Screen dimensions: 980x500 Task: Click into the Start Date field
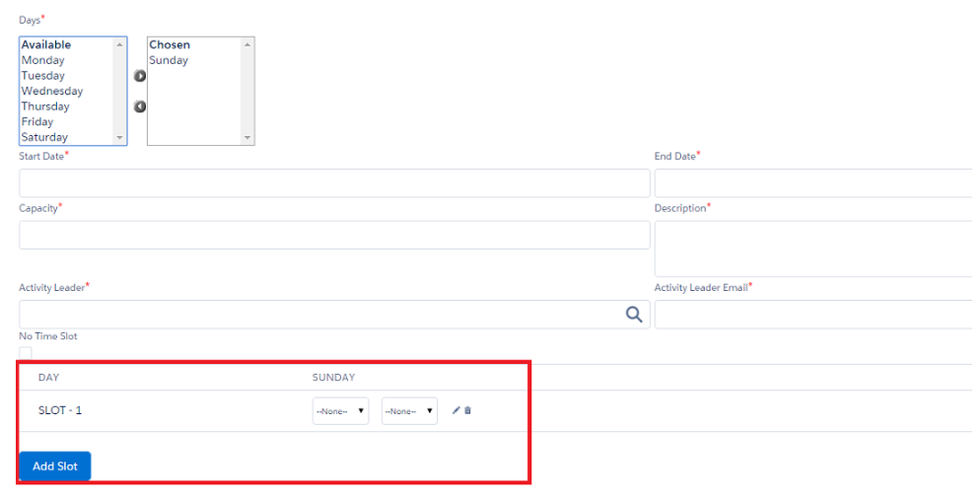click(x=334, y=183)
